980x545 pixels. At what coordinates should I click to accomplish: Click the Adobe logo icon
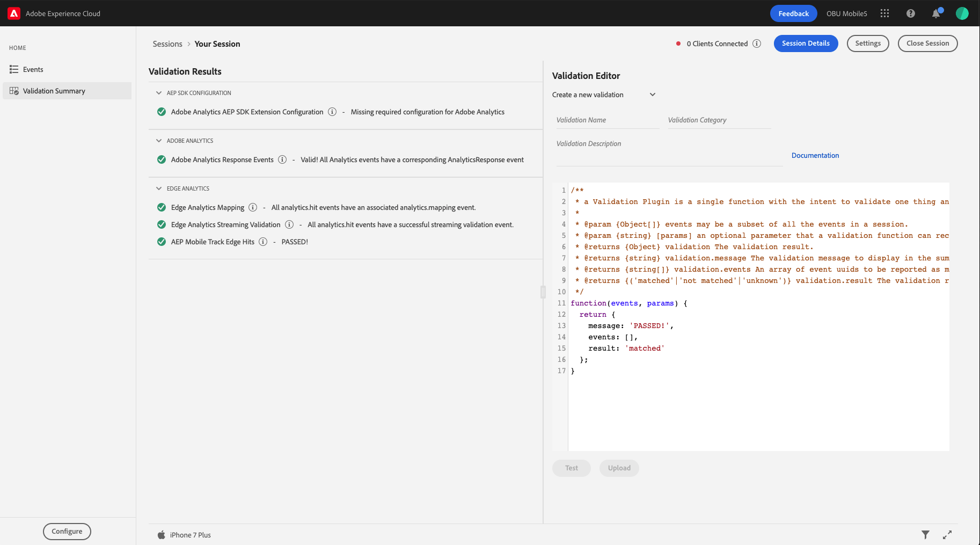pyautogui.click(x=14, y=13)
